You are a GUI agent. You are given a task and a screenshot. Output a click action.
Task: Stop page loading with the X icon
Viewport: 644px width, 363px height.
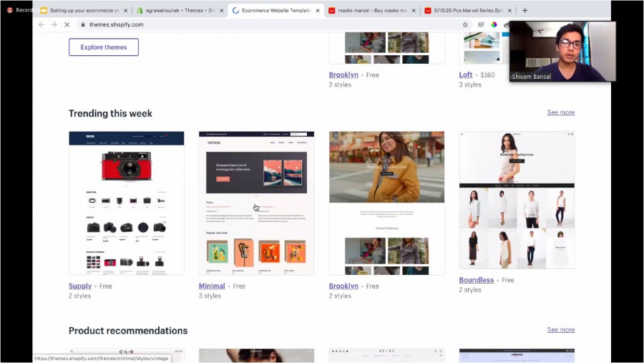pyautogui.click(x=67, y=24)
